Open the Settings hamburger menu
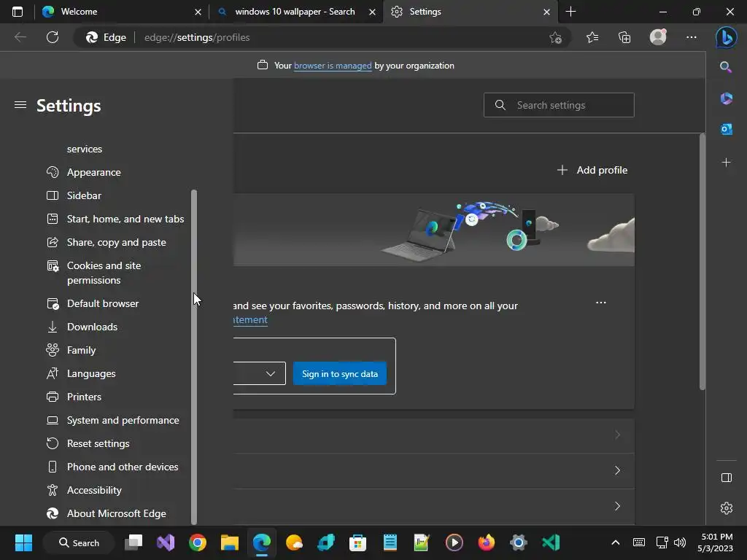This screenshot has width=747, height=560. coord(20,105)
